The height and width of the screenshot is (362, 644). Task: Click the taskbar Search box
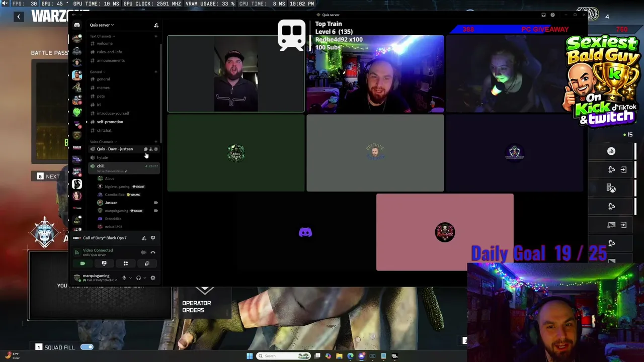tap(283, 356)
